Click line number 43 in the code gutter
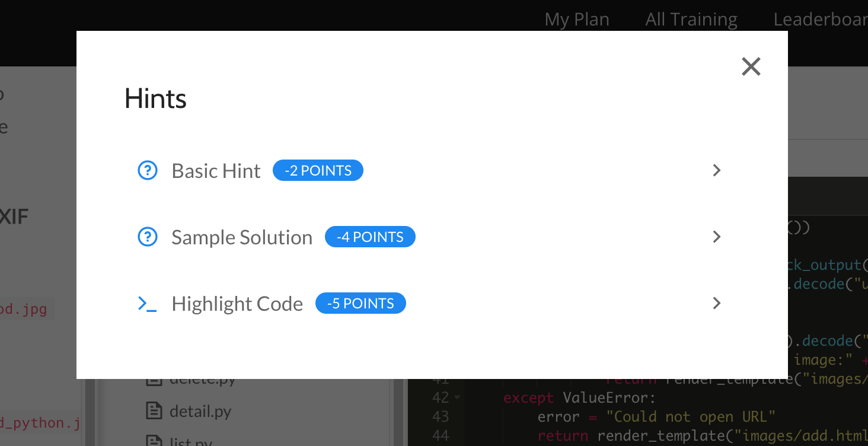 441,416
